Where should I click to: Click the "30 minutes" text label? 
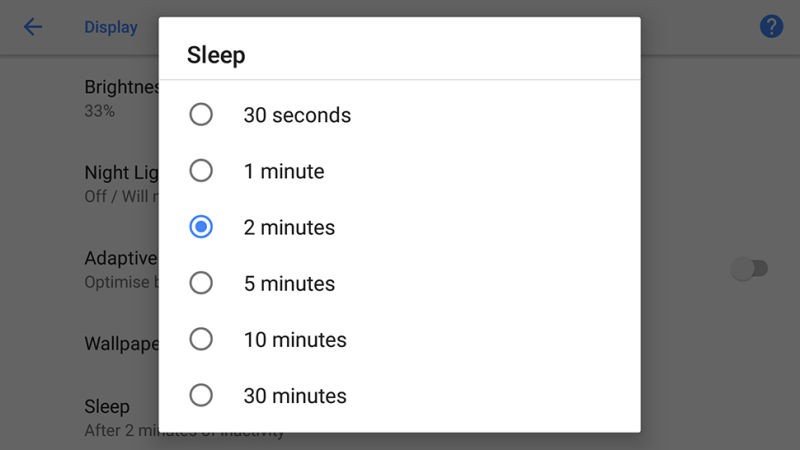click(x=295, y=395)
